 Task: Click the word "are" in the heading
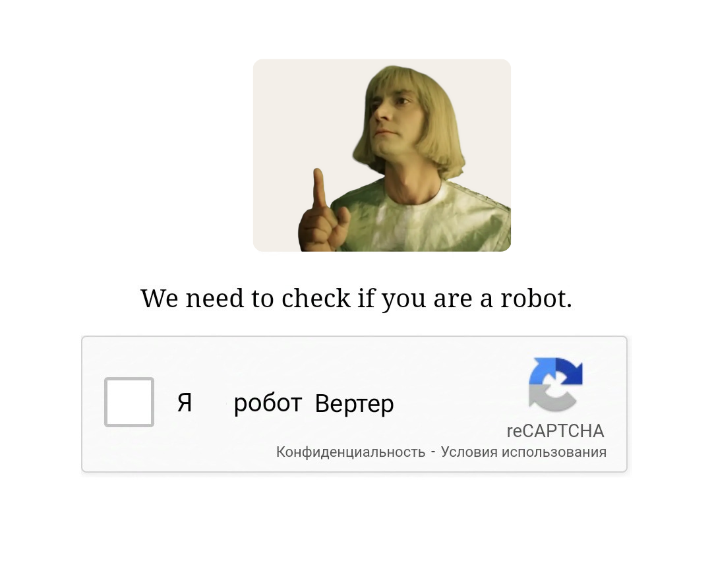[x=453, y=300]
